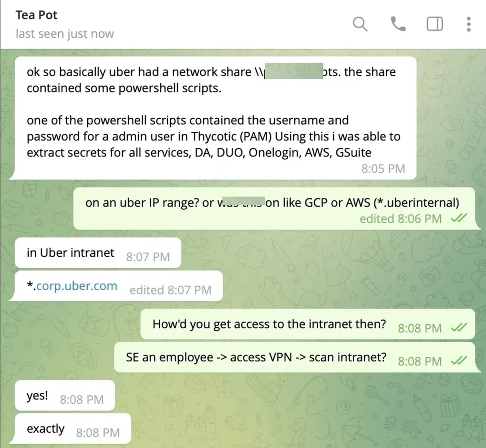Click 'edited 8:07 PM' label

170,290
